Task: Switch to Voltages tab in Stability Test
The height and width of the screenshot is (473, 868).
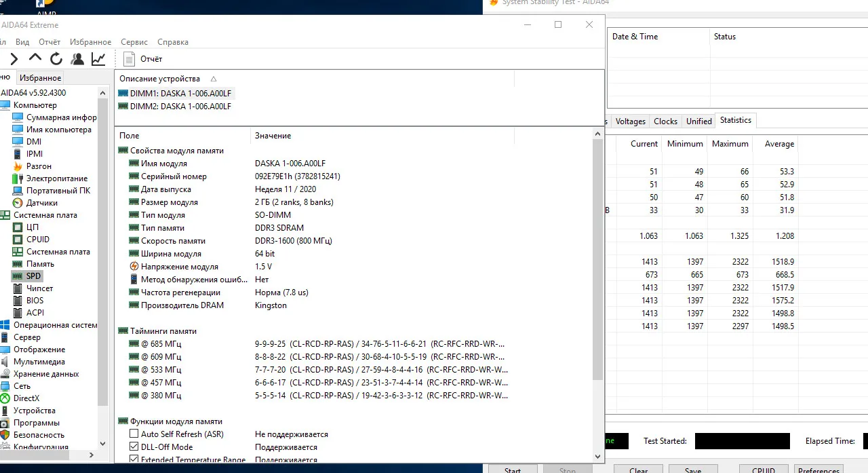Action: click(630, 121)
